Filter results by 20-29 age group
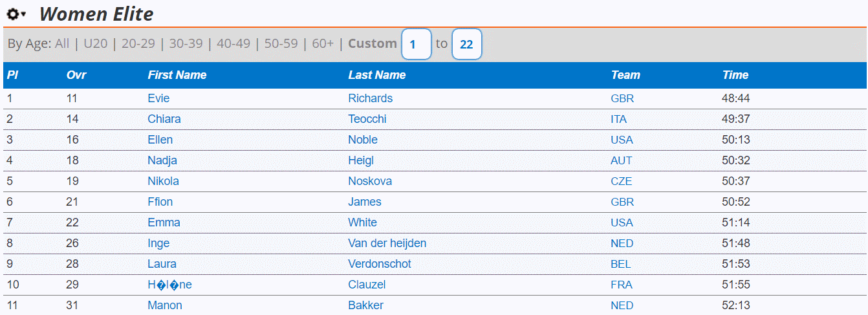 138,43
